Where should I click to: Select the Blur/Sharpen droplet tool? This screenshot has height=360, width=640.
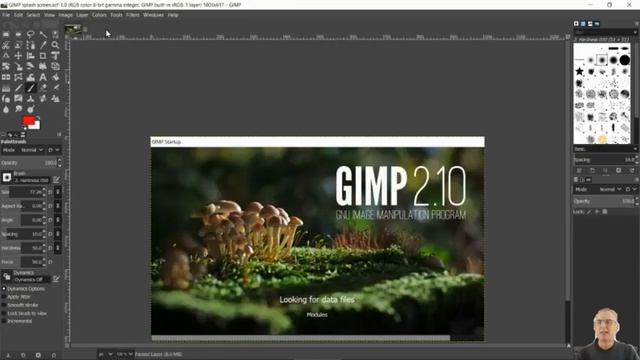coord(6,109)
